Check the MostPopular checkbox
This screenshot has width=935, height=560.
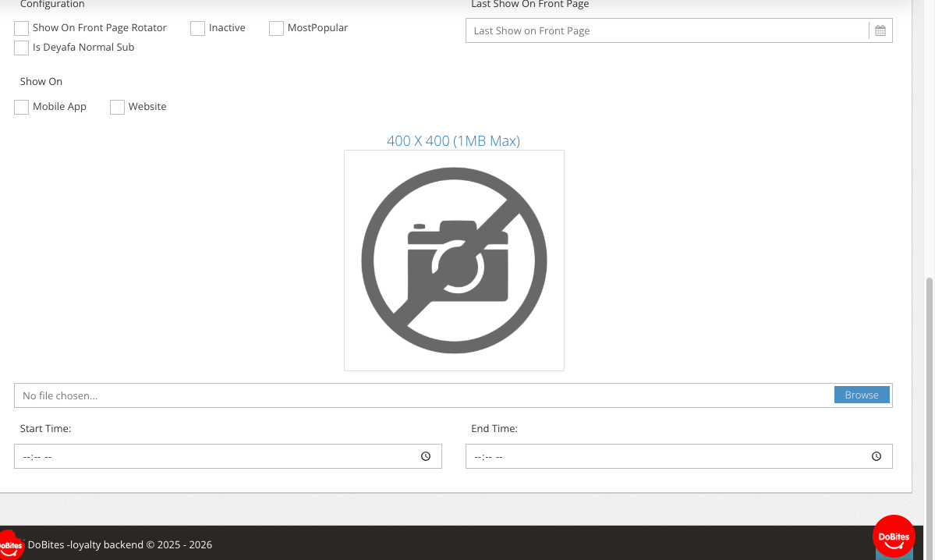click(x=276, y=29)
